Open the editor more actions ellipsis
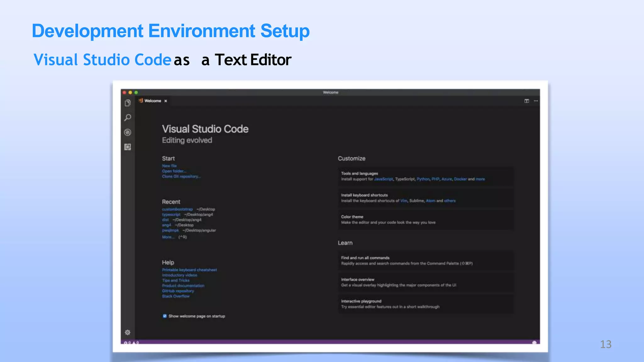 [x=536, y=101]
